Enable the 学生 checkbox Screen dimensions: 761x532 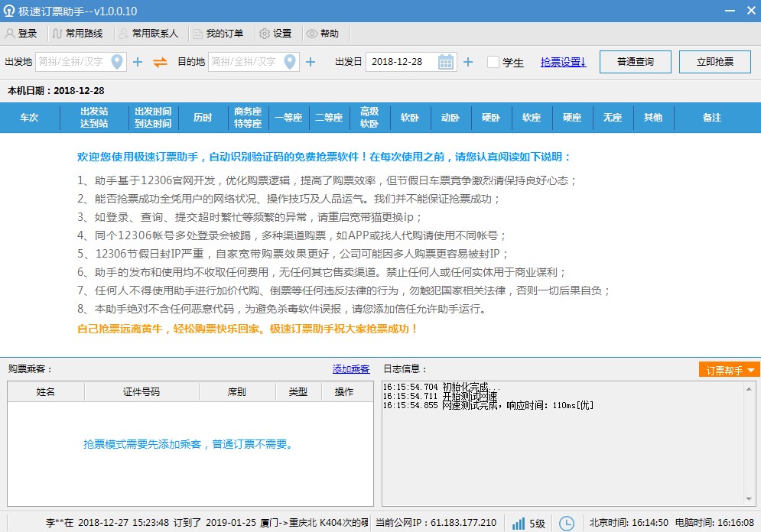point(493,62)
